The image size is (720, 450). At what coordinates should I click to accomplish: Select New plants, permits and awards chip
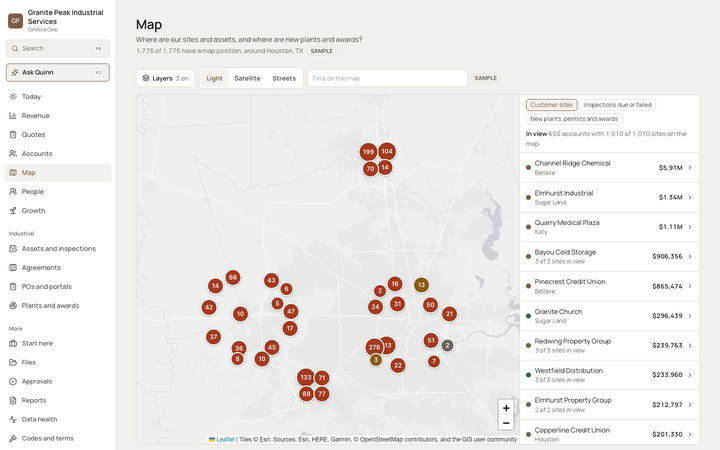574,119
